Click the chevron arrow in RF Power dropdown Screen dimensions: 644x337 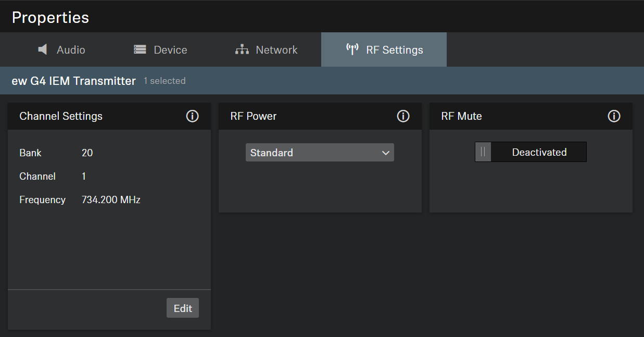tap(386, 153)
